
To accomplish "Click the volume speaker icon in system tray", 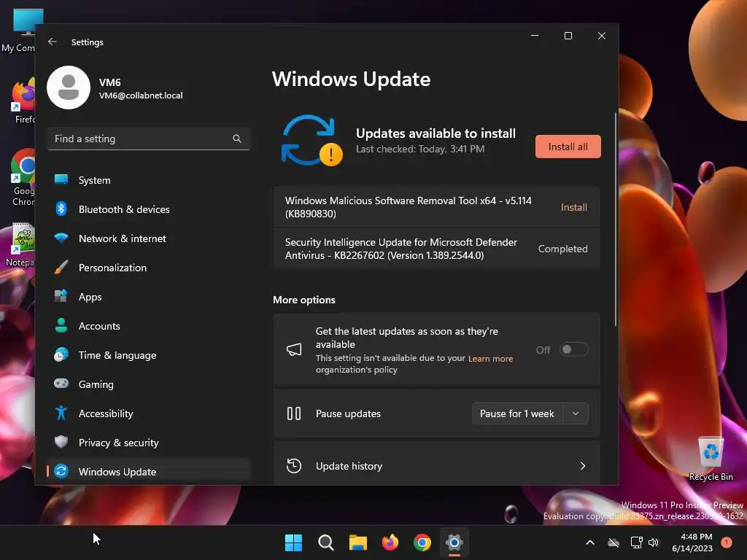I will [x=654, y=542].
